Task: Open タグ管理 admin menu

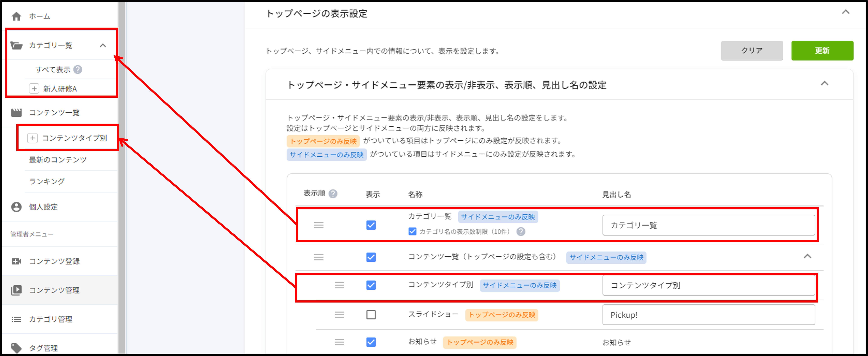Action: (x=44, y=348)
